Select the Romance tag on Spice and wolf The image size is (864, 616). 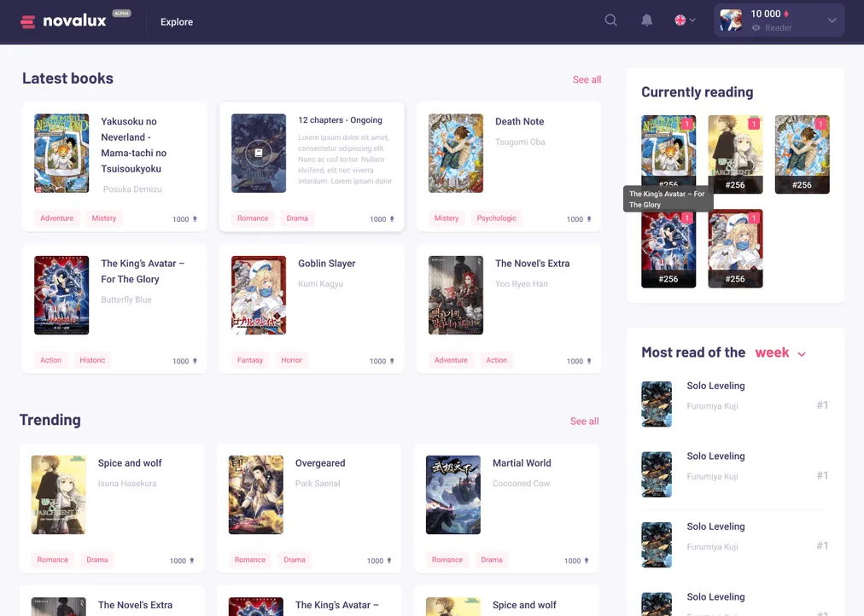pos(52,559)
